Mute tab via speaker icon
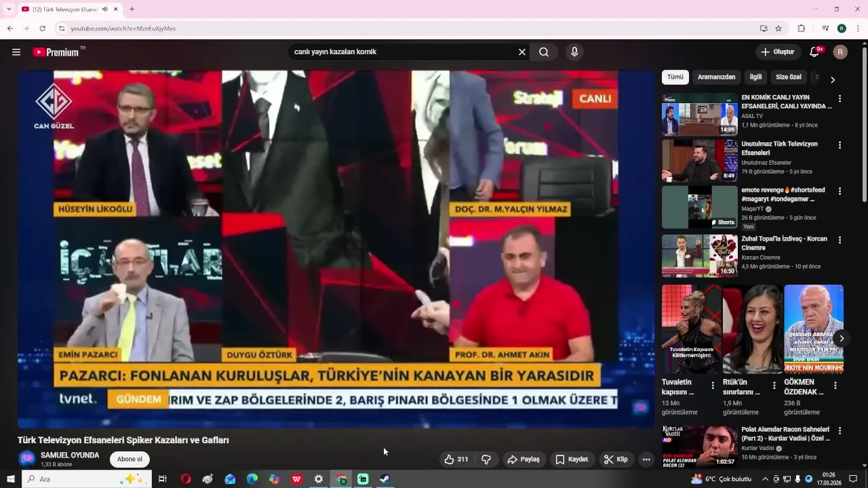This screenshot has height=488, width=868. tap(104, 9)
